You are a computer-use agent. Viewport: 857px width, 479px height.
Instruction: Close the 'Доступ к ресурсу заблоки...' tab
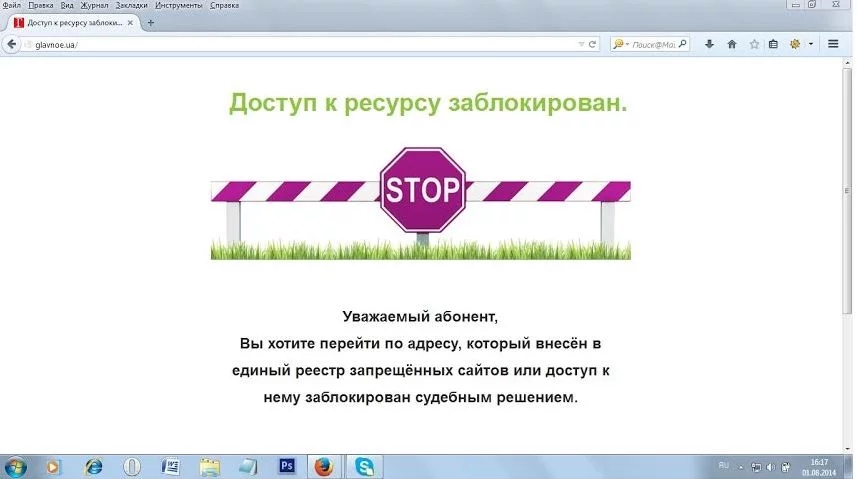[x=130, y=23]
